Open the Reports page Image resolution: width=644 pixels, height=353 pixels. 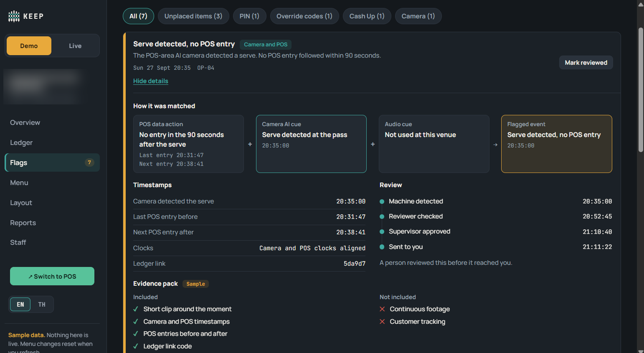52,223
